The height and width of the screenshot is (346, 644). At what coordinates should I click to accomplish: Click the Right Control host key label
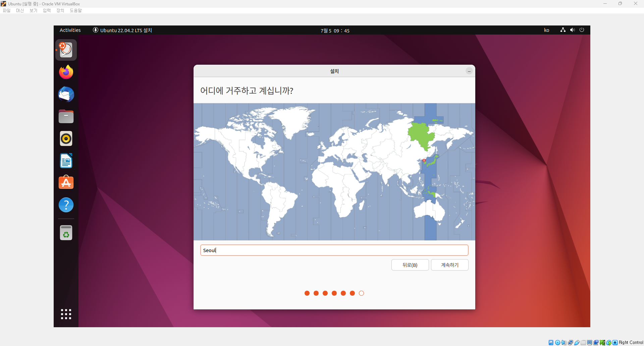[631, 342]
